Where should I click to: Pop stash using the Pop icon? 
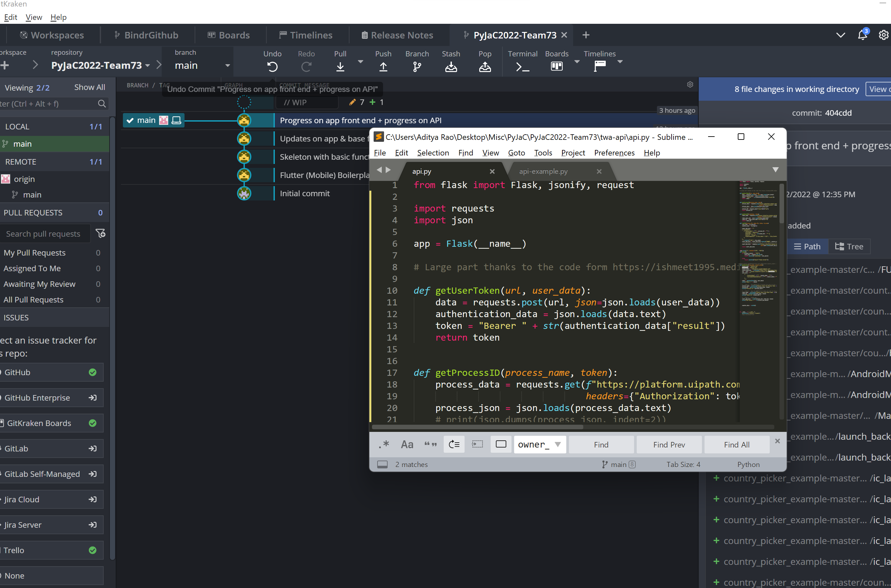[x=484, y=67]
